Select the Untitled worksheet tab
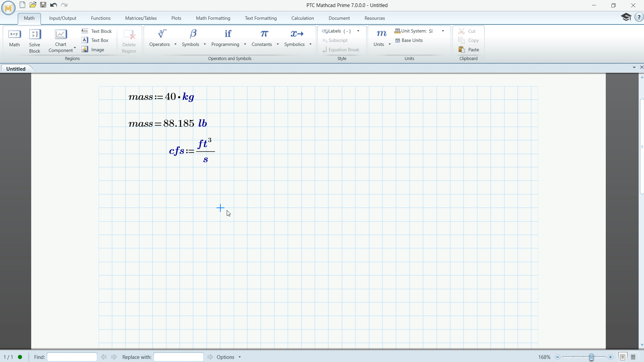Image resolution: width=644 pixels, height=362 pixels. tap(16, 69)
